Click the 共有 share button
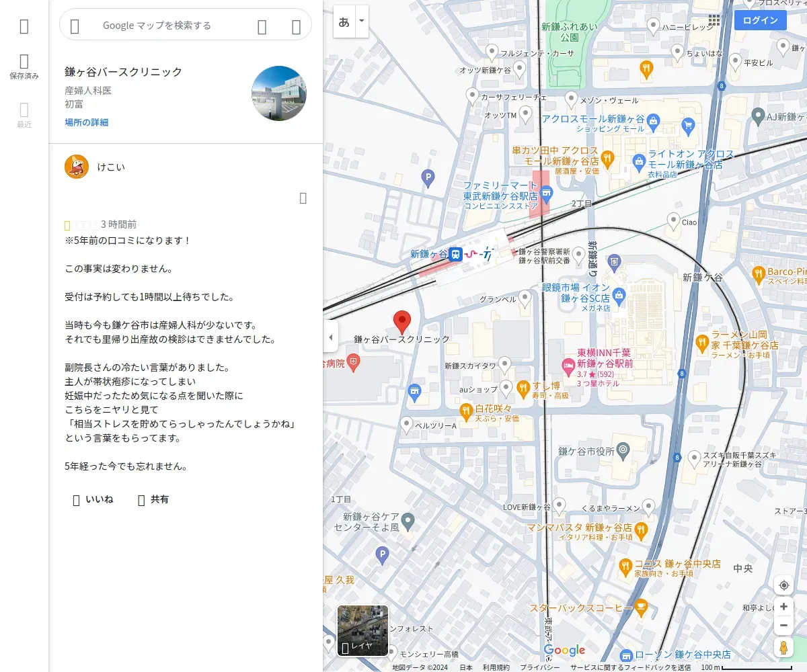Viewport: 807px width, 672px height. pyautogui.click(x=153, y=499)
